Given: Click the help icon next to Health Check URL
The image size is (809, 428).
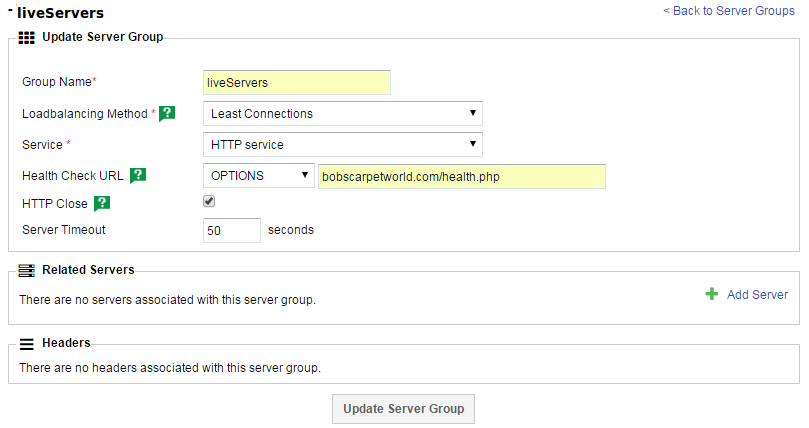Looking at the screenshot, I should point(138,176).
